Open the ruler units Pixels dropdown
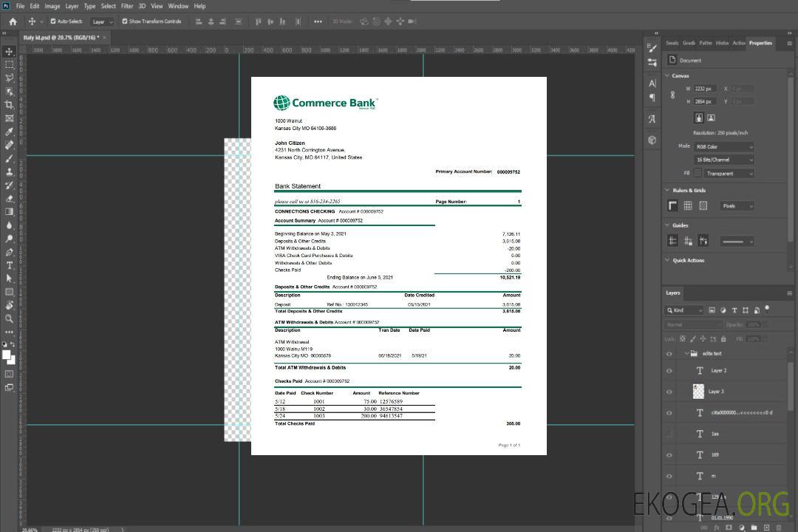 737,206
